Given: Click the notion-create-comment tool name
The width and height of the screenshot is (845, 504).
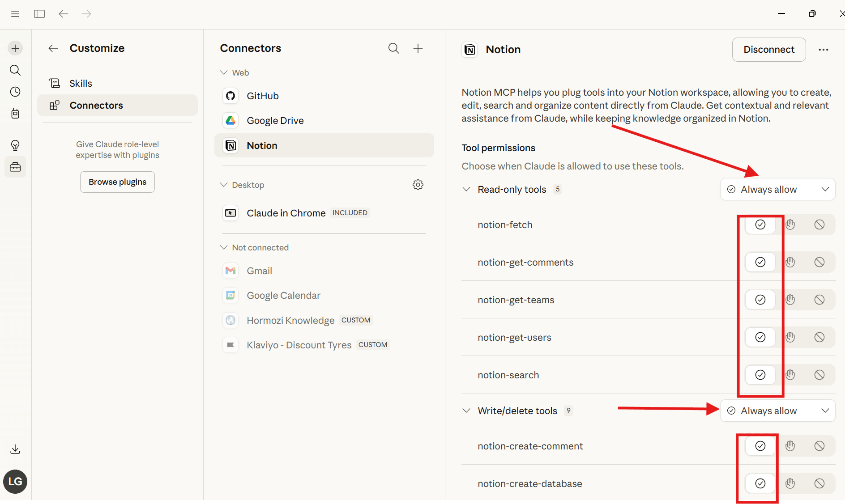Looking at the screenshot, I should [x=530, y=446].
